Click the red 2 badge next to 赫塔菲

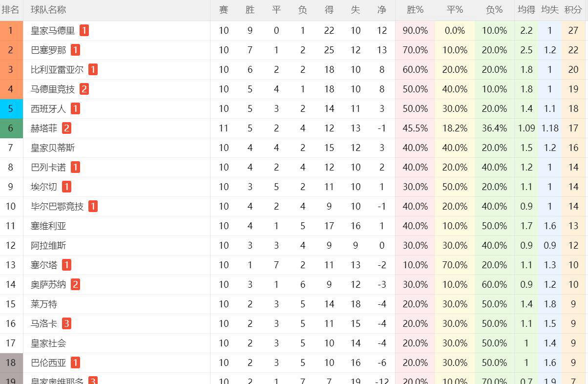[x=66, y=128]
